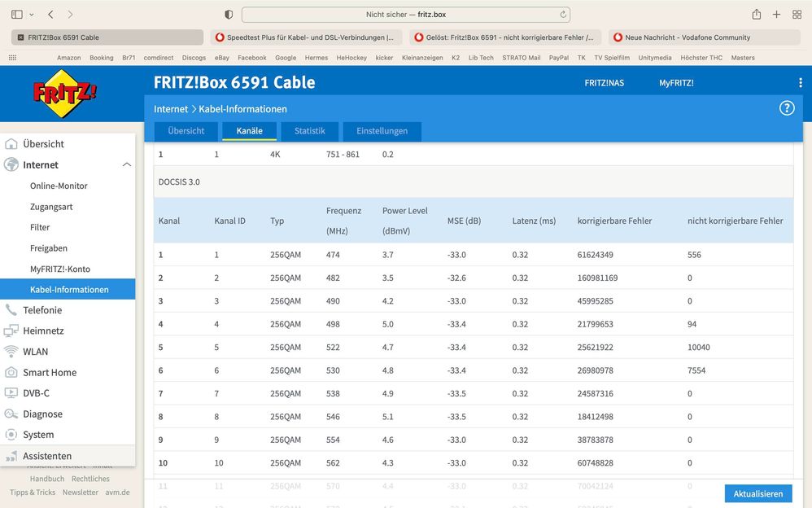Open the Handbuch footer link
The image size is (812, 508).
(x=47, y=479)
